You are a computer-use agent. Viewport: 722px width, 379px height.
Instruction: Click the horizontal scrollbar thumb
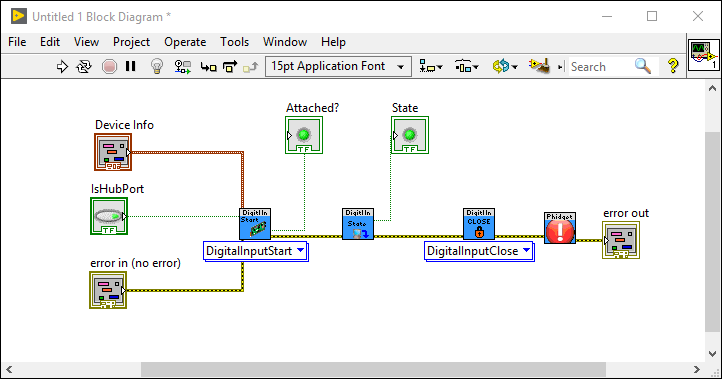coord(373,369)
